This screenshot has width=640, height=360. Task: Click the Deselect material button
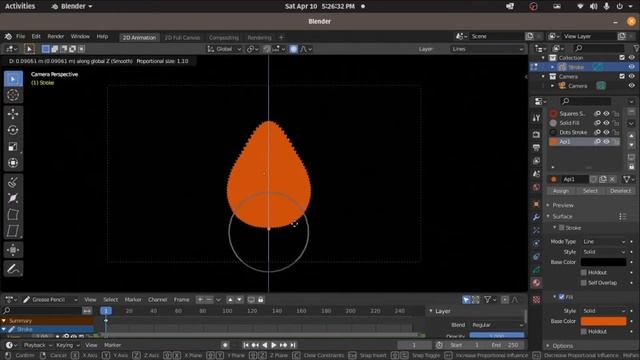coord(620,191)
